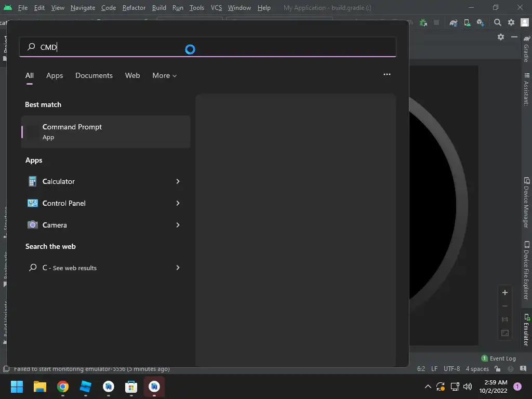Screen dimensions: 532x399
Task: Expand Calculator result details chevron
Action: (x=178, y=181)
